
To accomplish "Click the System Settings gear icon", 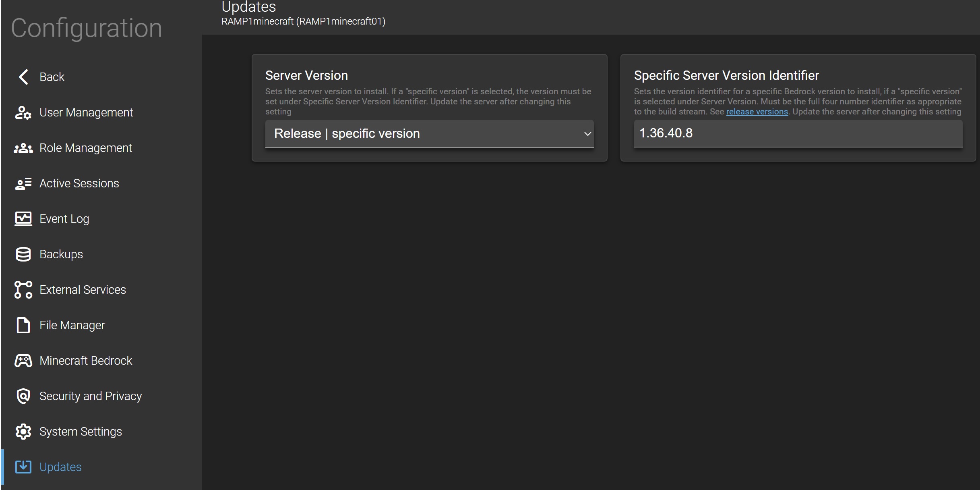I will (23, 432).
